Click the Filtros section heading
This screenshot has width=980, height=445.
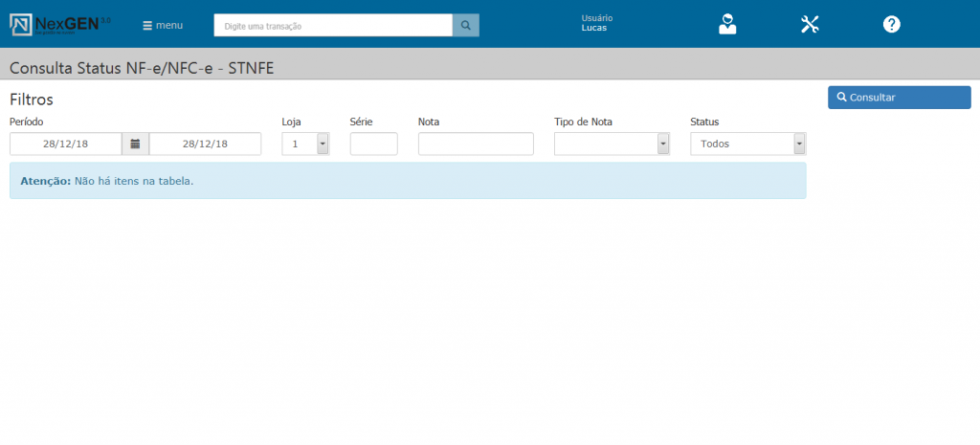(32, 99)
